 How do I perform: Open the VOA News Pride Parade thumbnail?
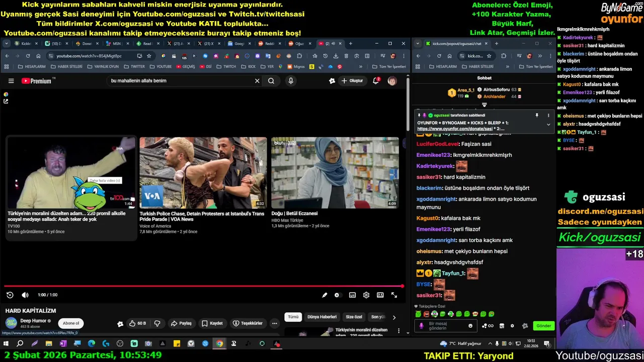tap(203, 172)
